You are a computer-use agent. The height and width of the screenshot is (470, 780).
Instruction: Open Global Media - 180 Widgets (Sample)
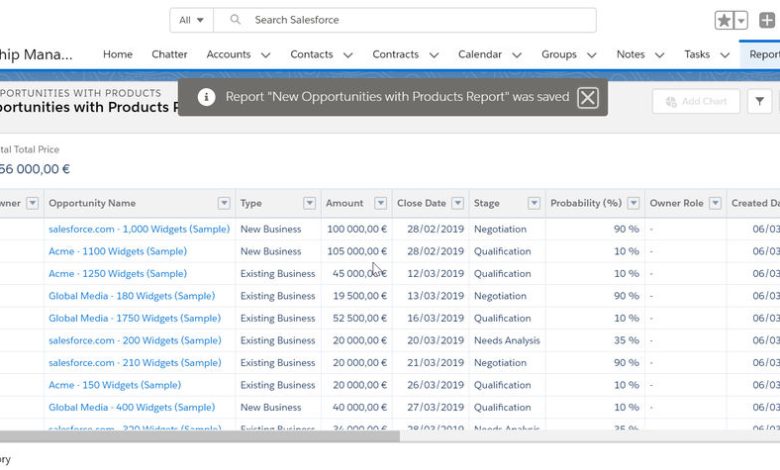(132, 296)
